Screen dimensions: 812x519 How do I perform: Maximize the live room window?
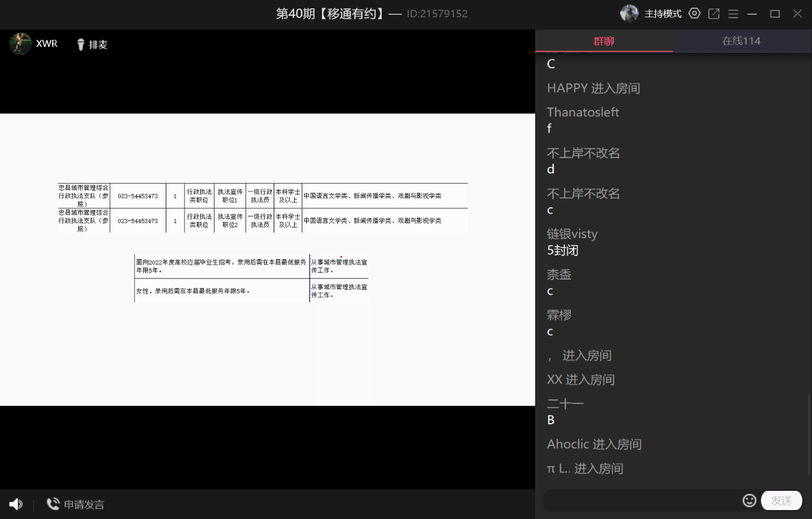(x=775, y=13)
